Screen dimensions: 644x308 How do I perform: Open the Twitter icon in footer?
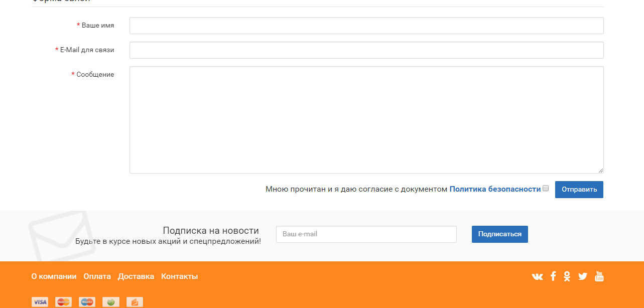point(583,276)
